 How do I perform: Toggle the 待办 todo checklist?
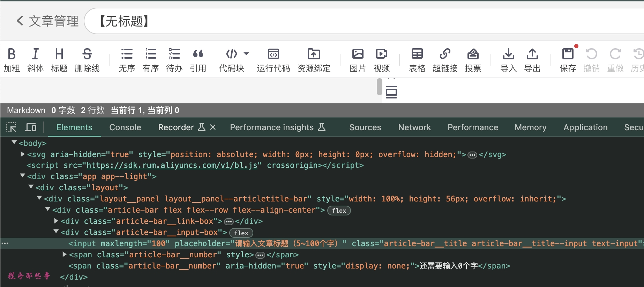pos(174,60)
